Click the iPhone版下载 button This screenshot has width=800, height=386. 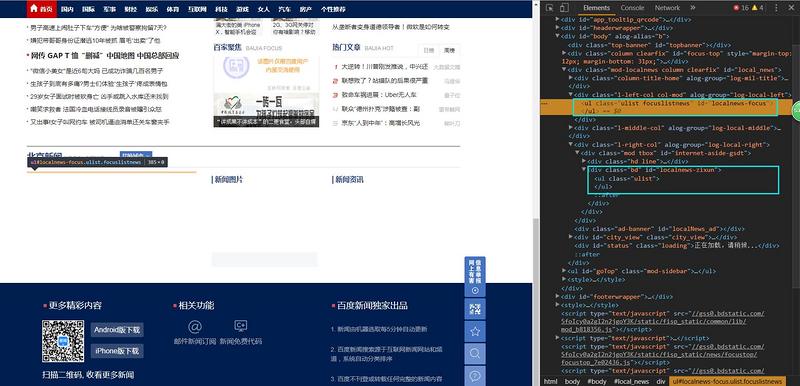point(117,351)
